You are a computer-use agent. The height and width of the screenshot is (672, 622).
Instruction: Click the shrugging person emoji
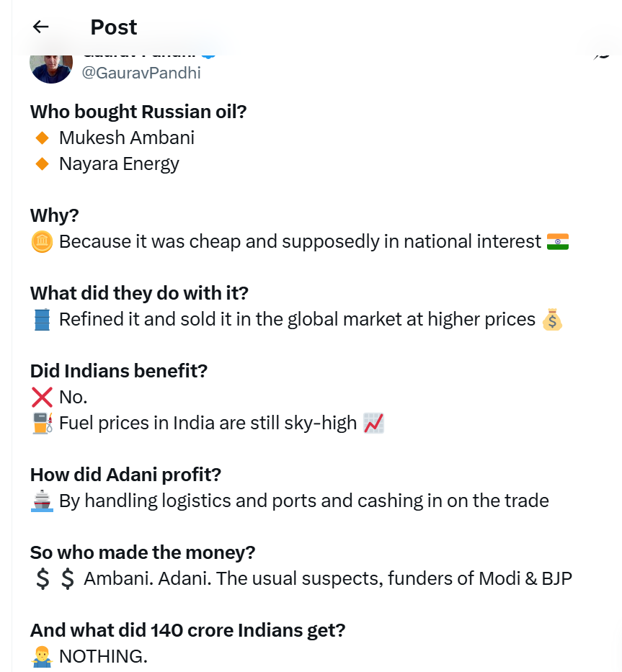point(42,656)
